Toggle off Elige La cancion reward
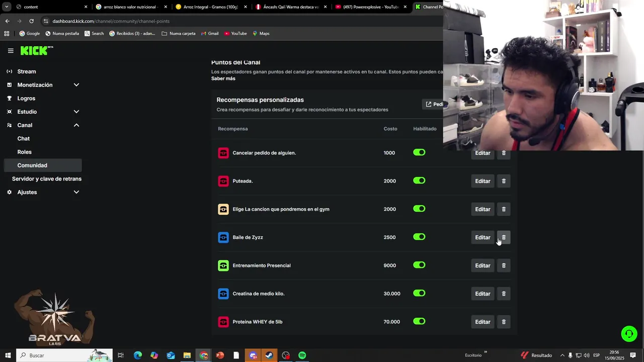 419,209
